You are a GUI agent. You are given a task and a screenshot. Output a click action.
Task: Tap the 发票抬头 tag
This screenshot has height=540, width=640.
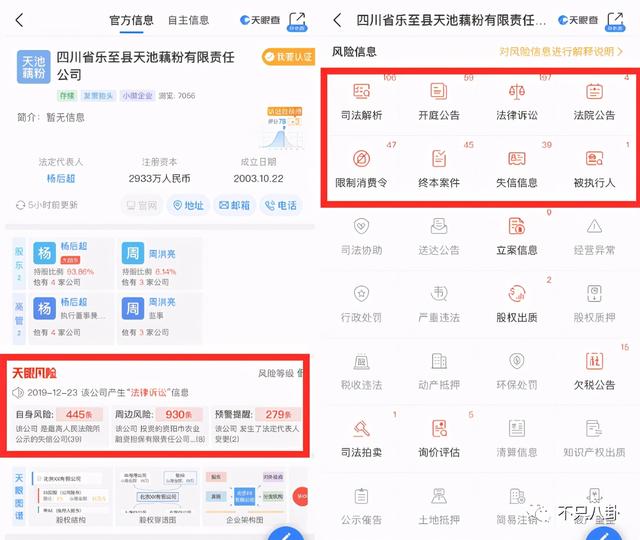(x=98, y=96)
